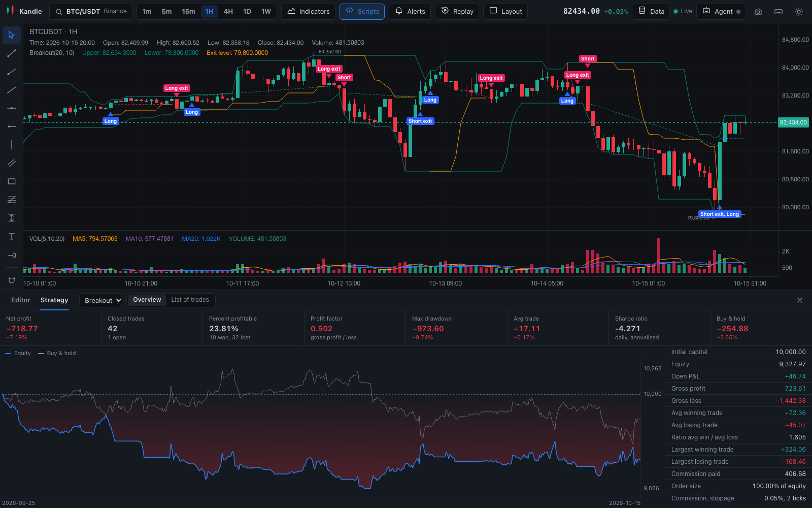The width and height of the screenshot is (812, 508).
Task: Switch to the 5m timeframe
Action: pyautogui.click(x=166, y=12)
